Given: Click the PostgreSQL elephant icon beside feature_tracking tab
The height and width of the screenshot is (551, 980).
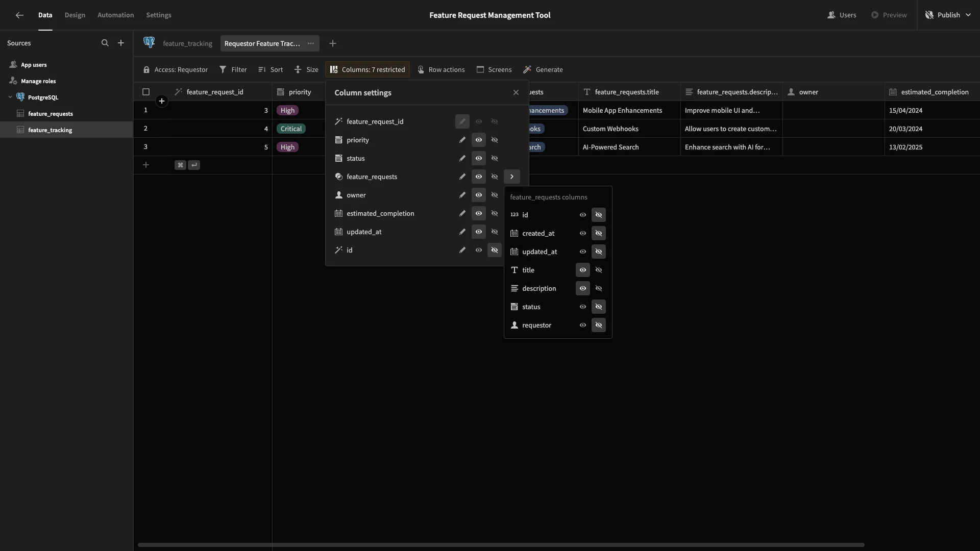Looking at the screenshot, I should pyautogui.click(x=149, y=43).
